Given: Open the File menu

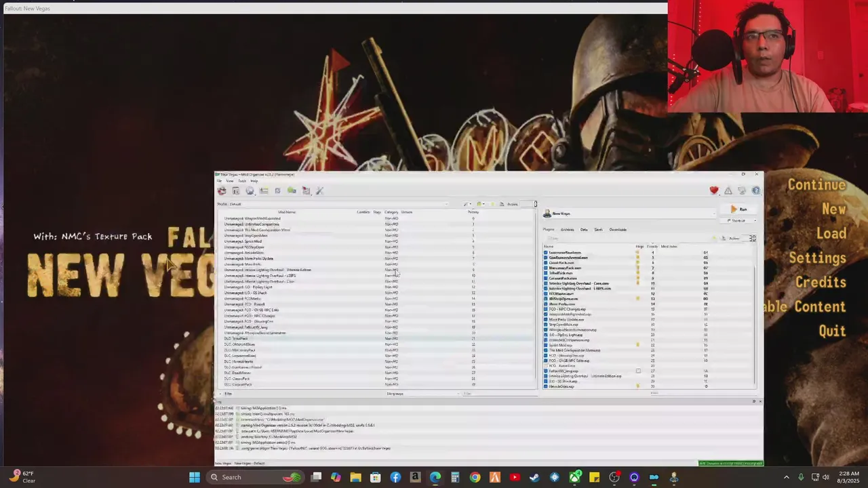Looking at the screenshot, I should click(219, 181).
